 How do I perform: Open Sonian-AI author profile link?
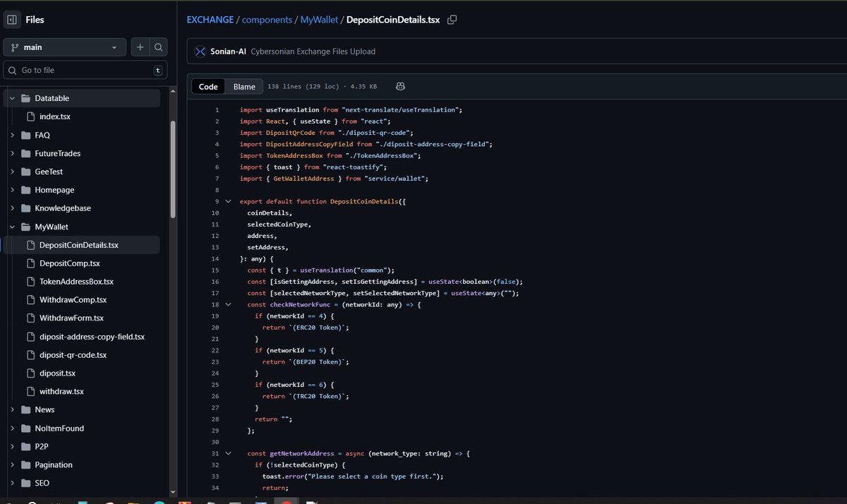[228, 52]
